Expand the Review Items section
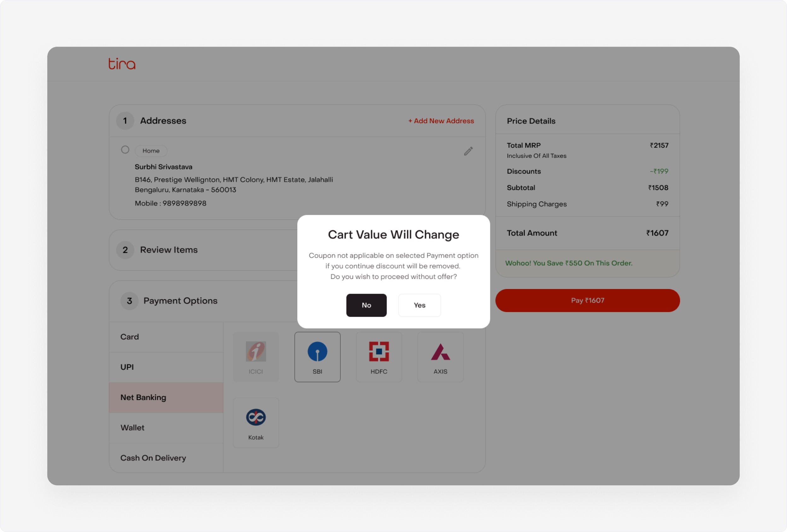The height and width of the screenshot is (532, 787). [169, 250]
